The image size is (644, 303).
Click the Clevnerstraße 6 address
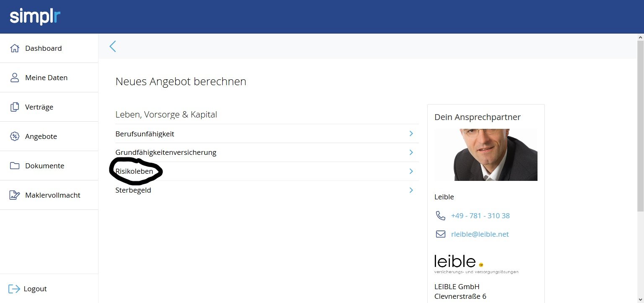460,296
